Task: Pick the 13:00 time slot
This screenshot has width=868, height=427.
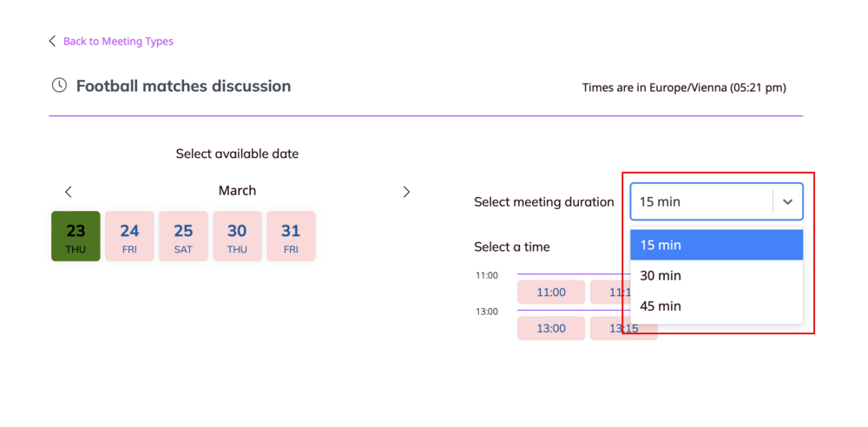Action: [551, 328]
